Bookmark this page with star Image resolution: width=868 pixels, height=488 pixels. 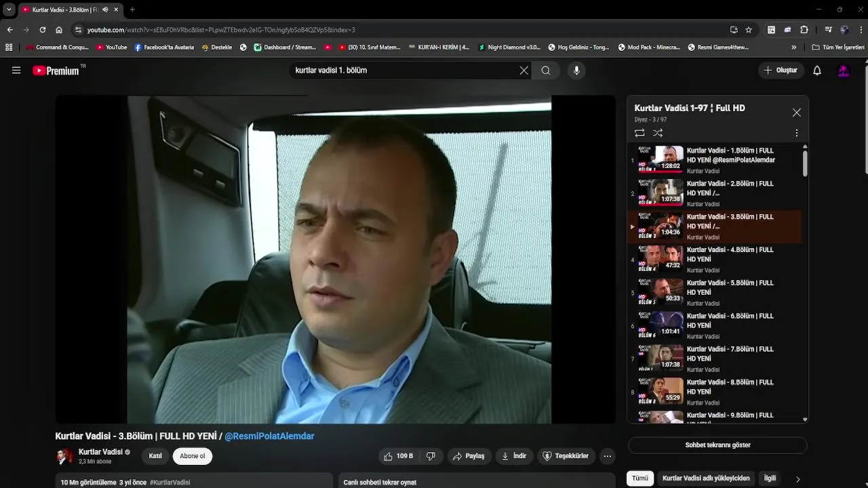(x=749, y=30)
